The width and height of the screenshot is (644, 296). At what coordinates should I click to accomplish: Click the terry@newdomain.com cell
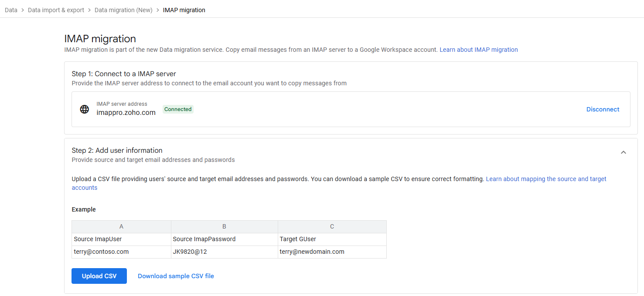point(332,252)
